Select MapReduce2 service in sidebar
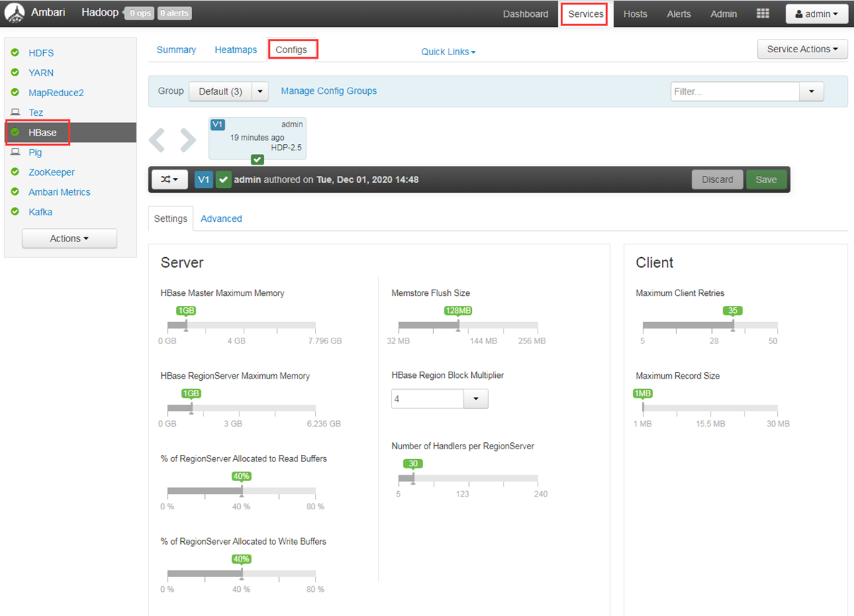Viewport: 854px width, 616px height. pos(56,93)
